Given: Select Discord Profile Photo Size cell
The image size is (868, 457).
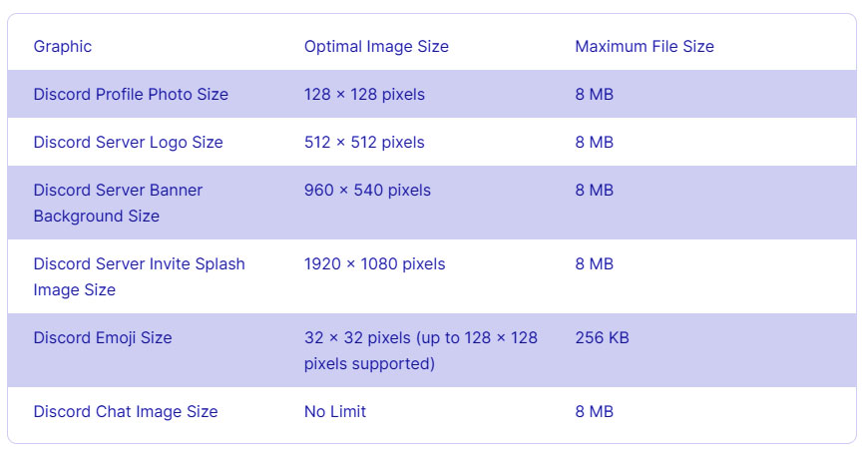Looking at the screenshot, I should pos(131,94).
